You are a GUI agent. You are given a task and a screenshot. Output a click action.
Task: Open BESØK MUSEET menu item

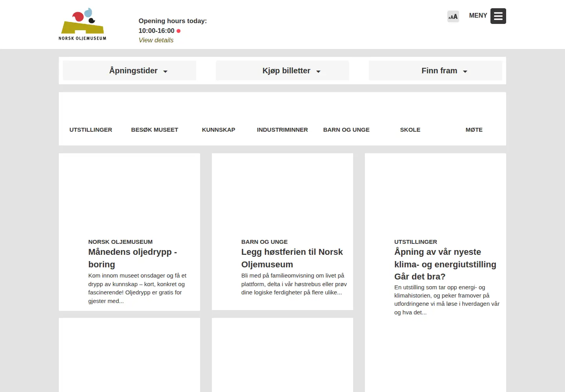click(x=155, y=130)
